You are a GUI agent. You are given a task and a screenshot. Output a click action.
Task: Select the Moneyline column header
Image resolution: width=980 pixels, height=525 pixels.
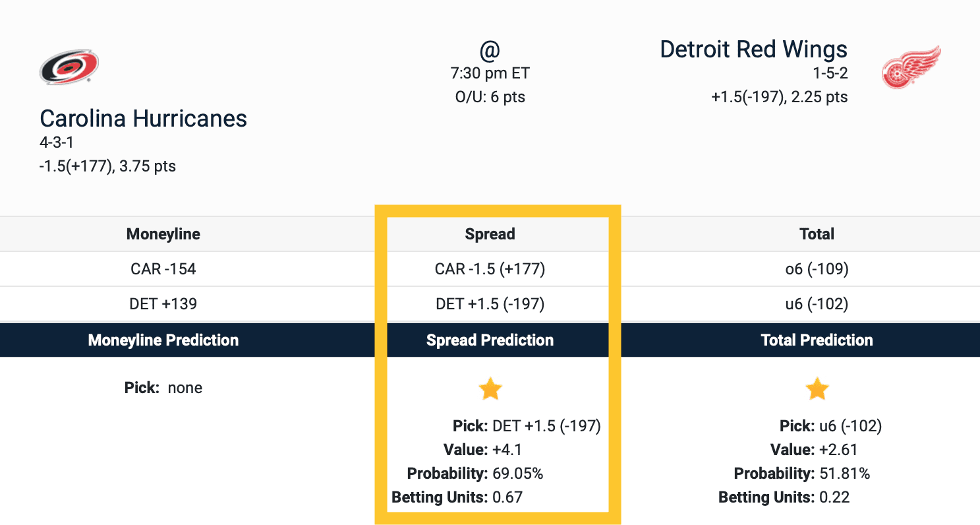(x=163, y=234)
